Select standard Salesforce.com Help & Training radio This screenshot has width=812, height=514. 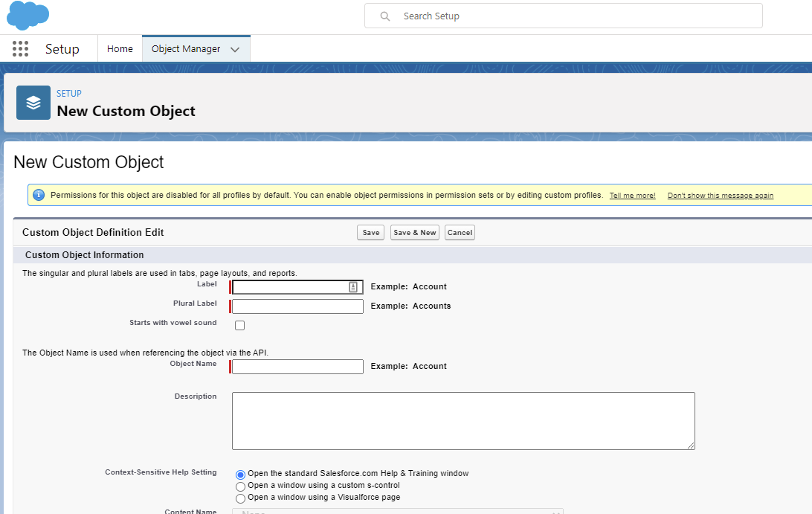tap(240, 474)
